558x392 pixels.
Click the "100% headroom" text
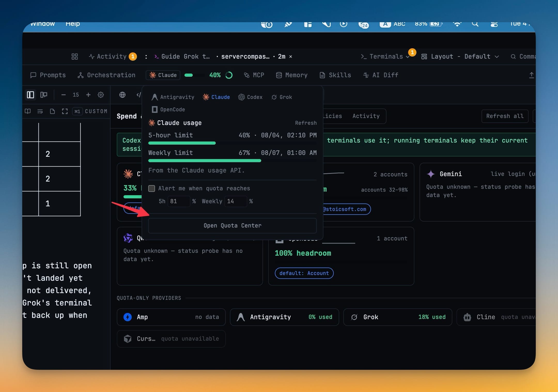(x=303, y=253)
